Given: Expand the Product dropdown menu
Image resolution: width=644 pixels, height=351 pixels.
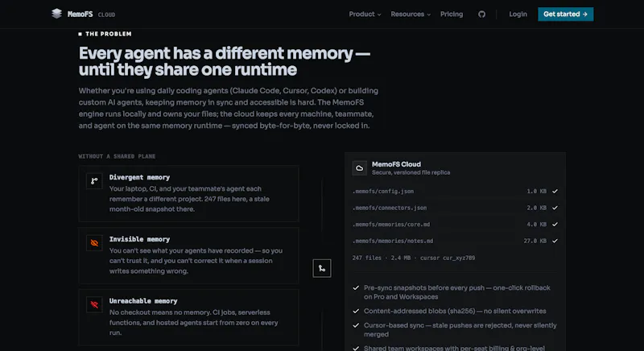Looking at the screenshot, I should [x=365, y=14].
